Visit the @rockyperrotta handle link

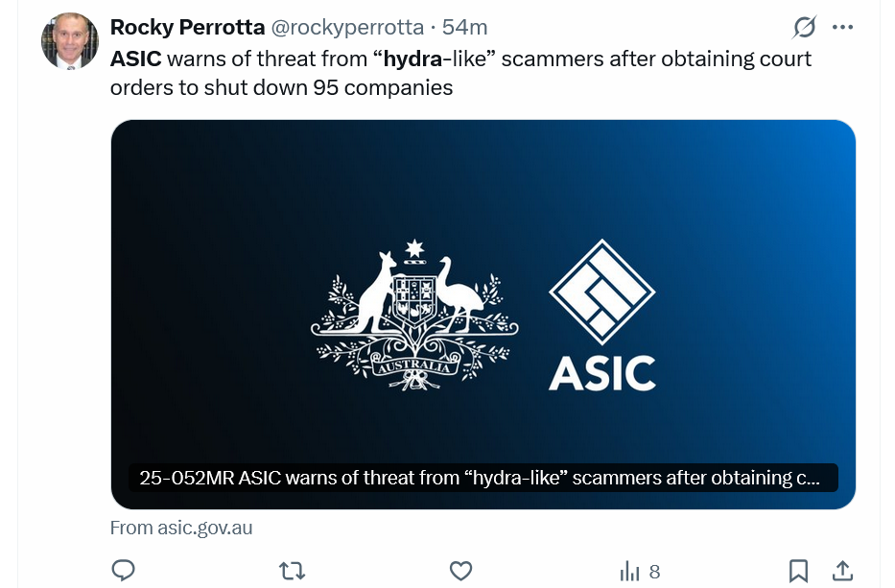(x=342, y=27)
